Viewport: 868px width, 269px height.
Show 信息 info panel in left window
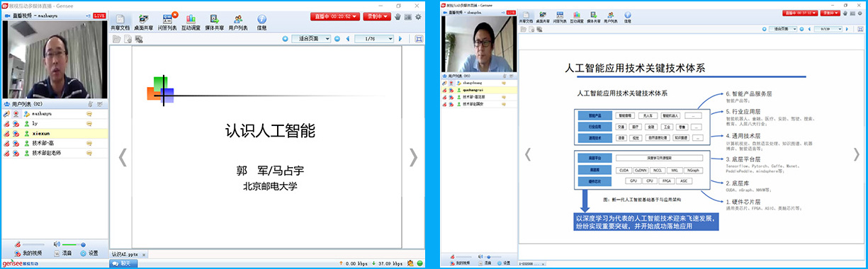tap(262, 22)
